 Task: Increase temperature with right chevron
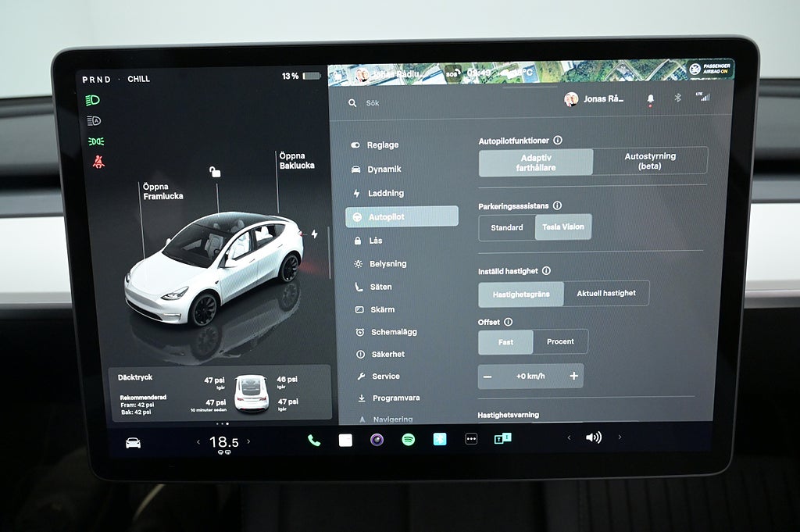coord(248,442)
